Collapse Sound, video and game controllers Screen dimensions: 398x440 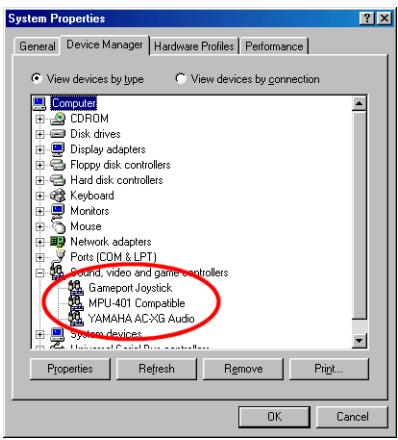(x=40, y=273)
